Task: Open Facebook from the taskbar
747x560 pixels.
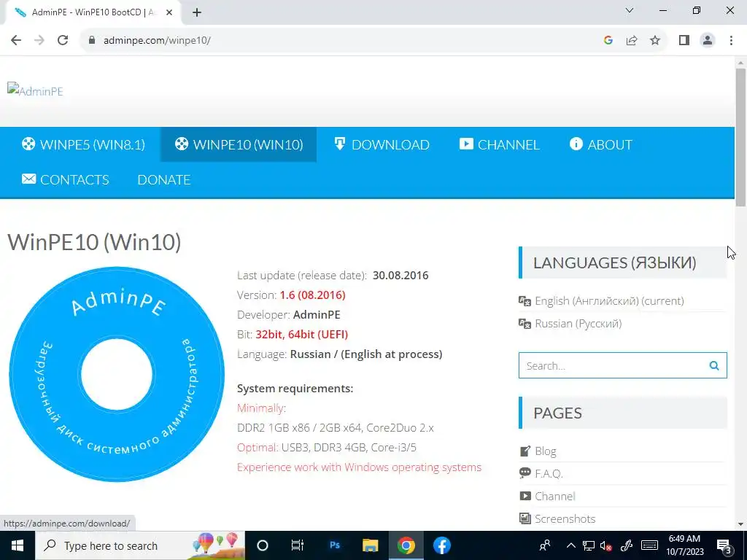Action: tap(441, 545)
